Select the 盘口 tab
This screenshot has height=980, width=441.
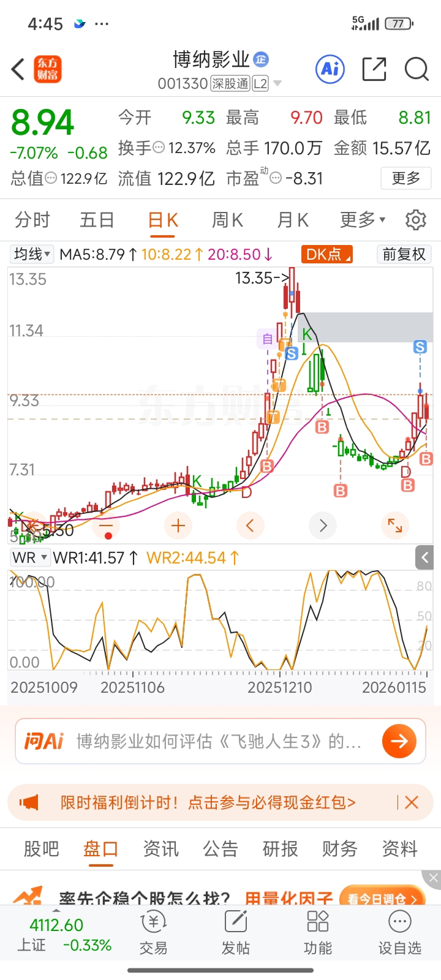100,848
